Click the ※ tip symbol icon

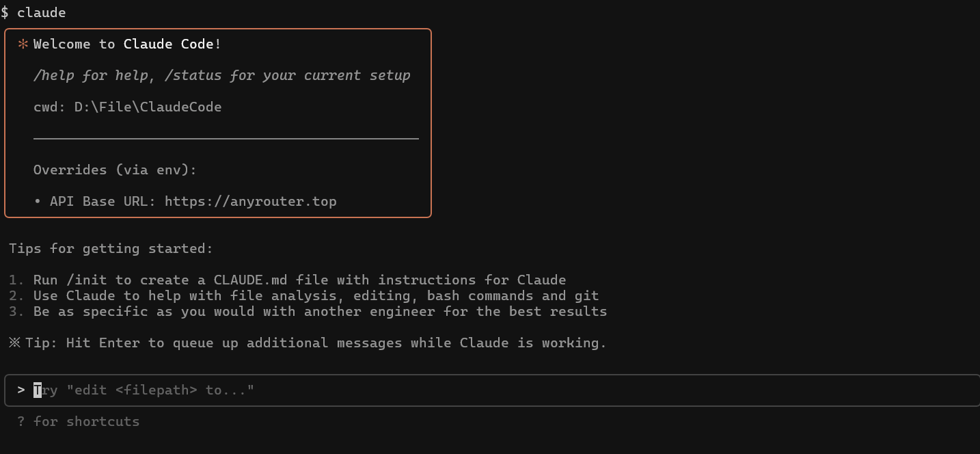click(x=14, y=343)
